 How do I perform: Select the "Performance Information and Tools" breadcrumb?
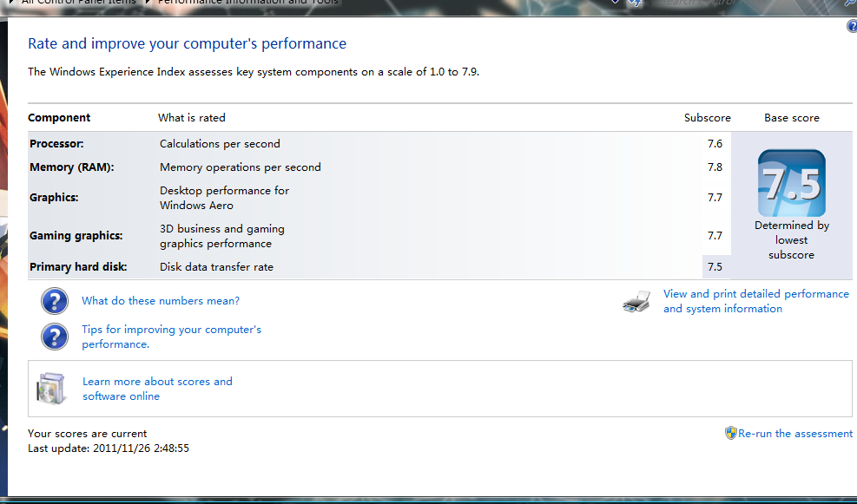248,3
